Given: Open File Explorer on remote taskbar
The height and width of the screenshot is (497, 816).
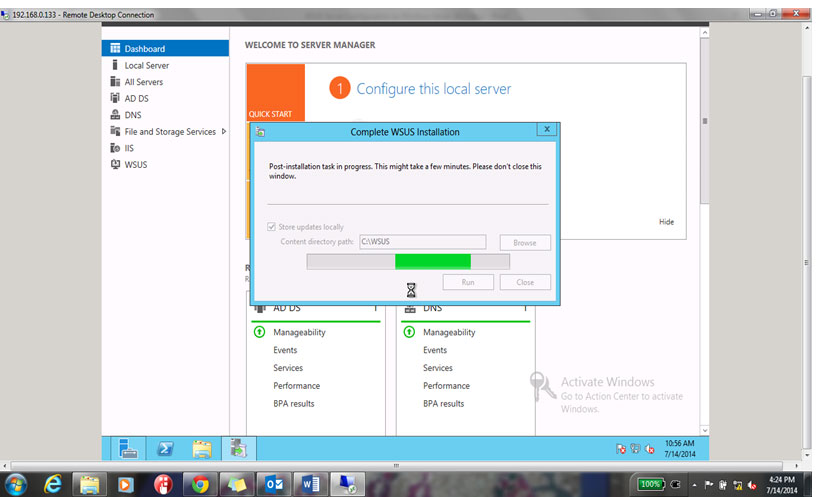Looking at the screenshot, I should tap(202, 448).
